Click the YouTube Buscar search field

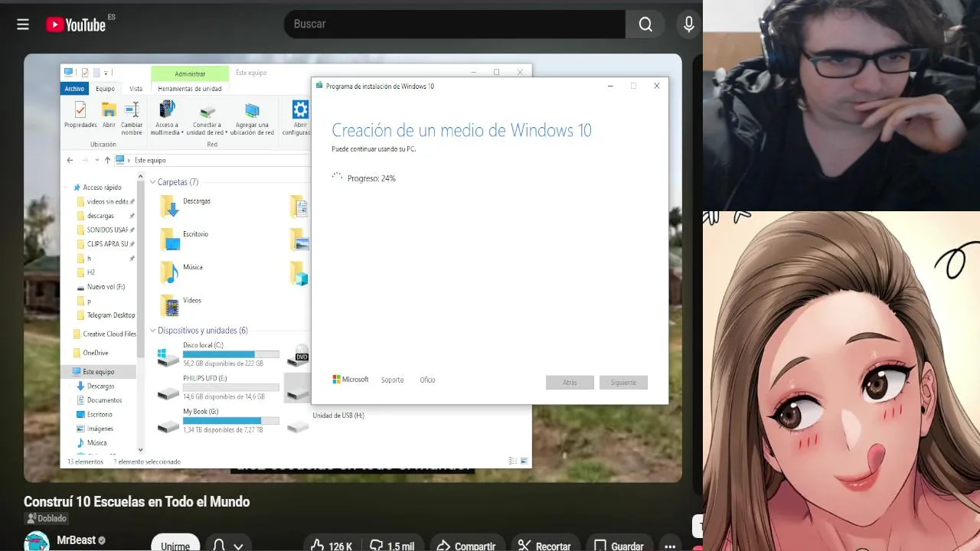[455, 24]
